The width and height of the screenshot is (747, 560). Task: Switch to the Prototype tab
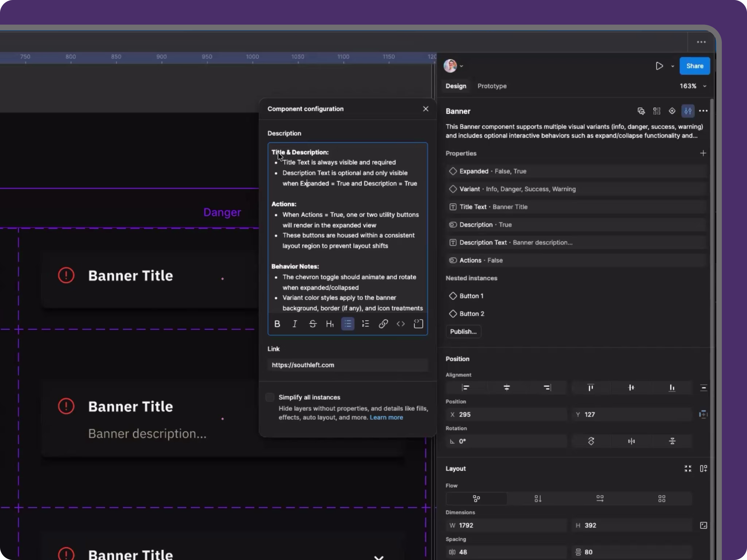click(x=492, y=86)
